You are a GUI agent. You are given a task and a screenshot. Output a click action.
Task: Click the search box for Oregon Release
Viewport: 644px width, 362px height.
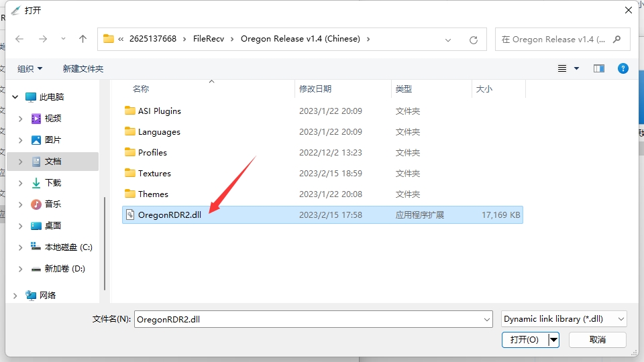click(x=553, y=40)
